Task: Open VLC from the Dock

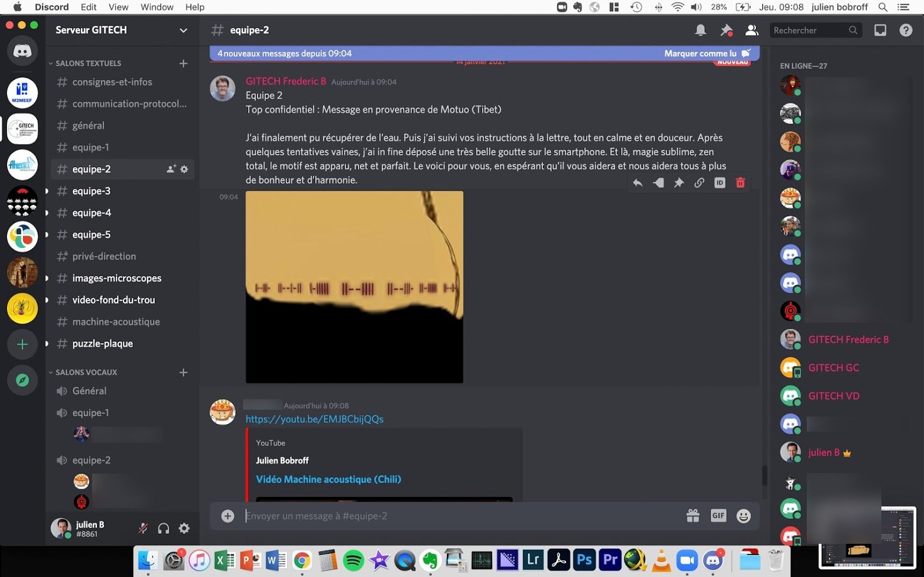Action: pos(661,560)
